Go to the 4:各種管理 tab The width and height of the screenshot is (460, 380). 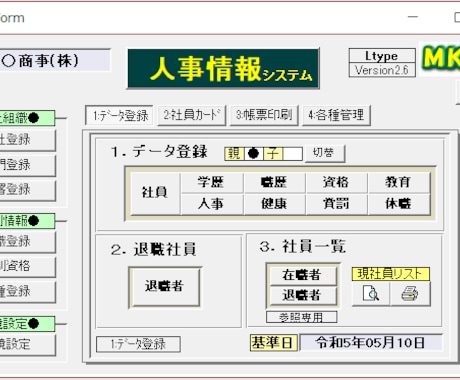click(336, 115)
